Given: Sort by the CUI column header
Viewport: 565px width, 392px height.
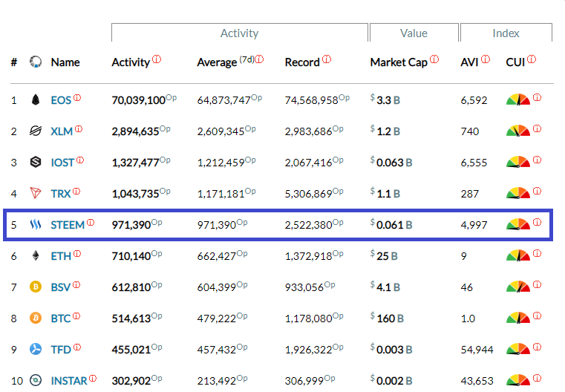Looking at the screenshot, I should (515, 62).
